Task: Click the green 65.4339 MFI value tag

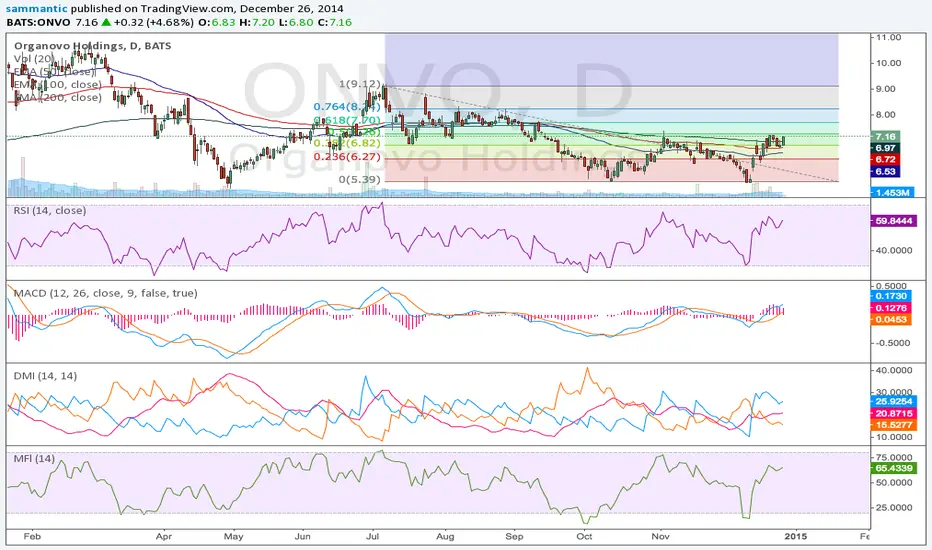Action: point(894,468)
